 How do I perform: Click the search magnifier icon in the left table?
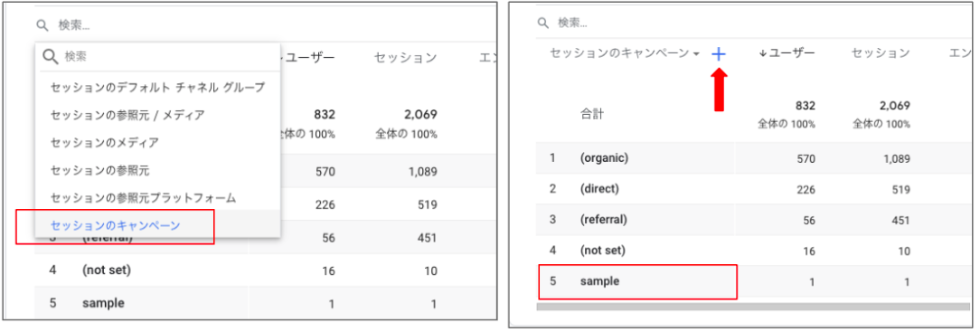[42, 25]
